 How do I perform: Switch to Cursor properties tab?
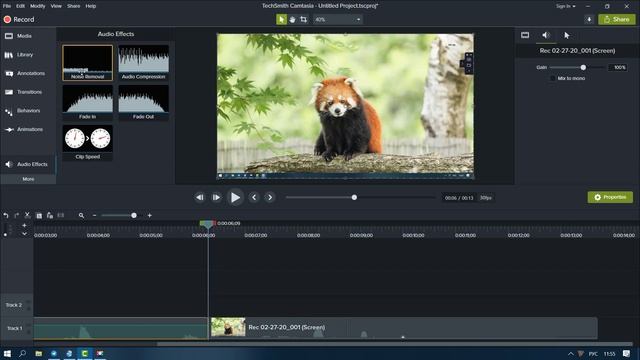(x=567, y=35)
